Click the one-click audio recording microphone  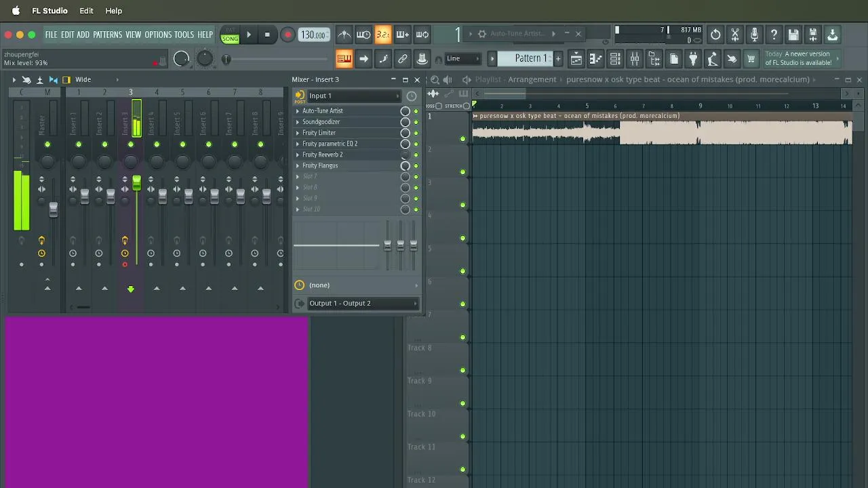(x=754, y=35)
